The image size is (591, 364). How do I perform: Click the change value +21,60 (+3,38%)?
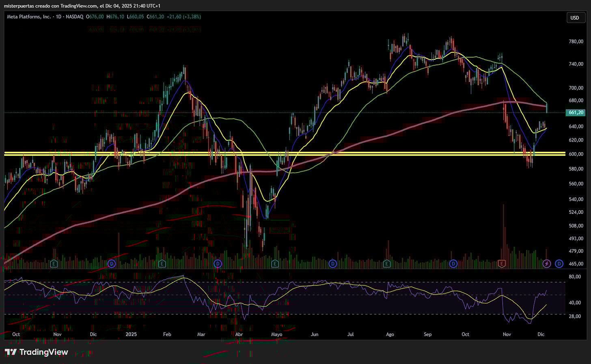[183, 17]
